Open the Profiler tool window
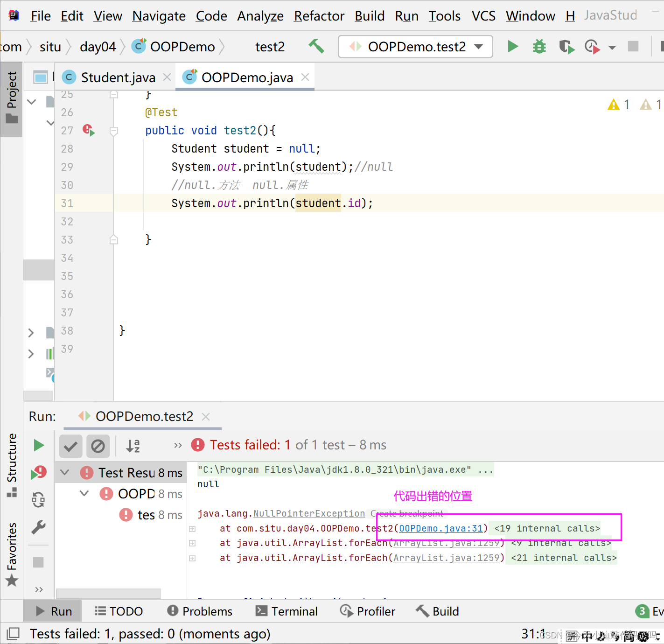This screenshot has width=664, height=644. pos(368,611)
